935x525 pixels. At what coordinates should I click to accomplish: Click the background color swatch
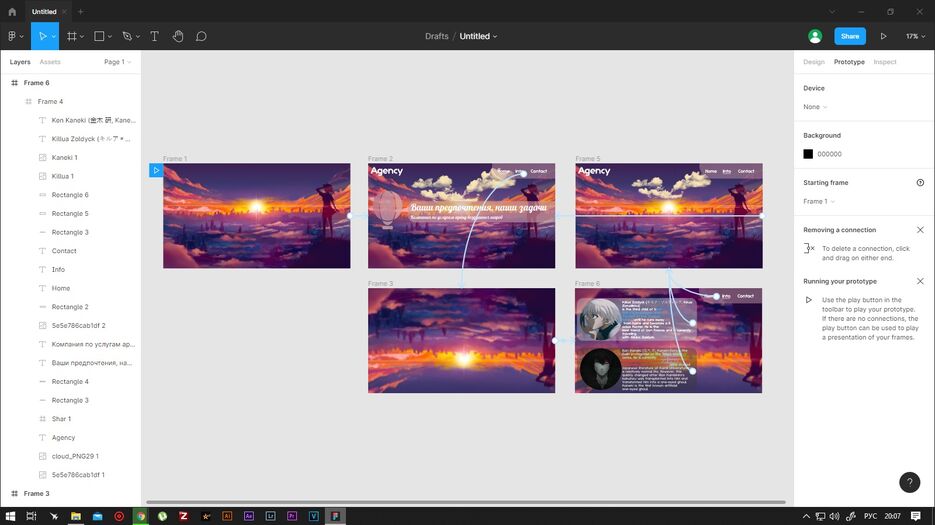tap(808, 154)
